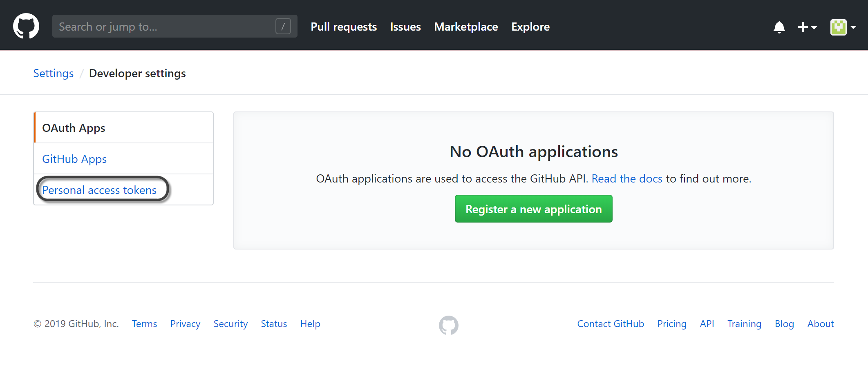The width and height of the screenshot is (868, 392).
Task: Click Register a new application button
Action: click(534, 209)
